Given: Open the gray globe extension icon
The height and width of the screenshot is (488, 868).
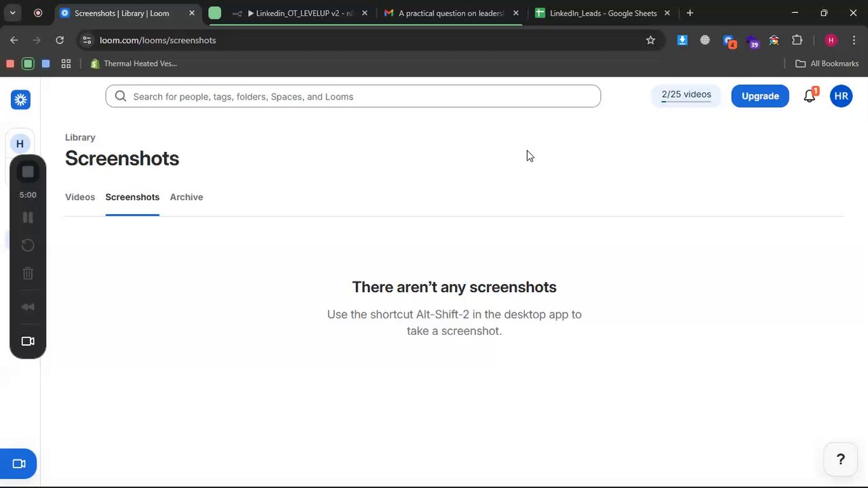Looking at the screenshot, I should tap(705, 40).
